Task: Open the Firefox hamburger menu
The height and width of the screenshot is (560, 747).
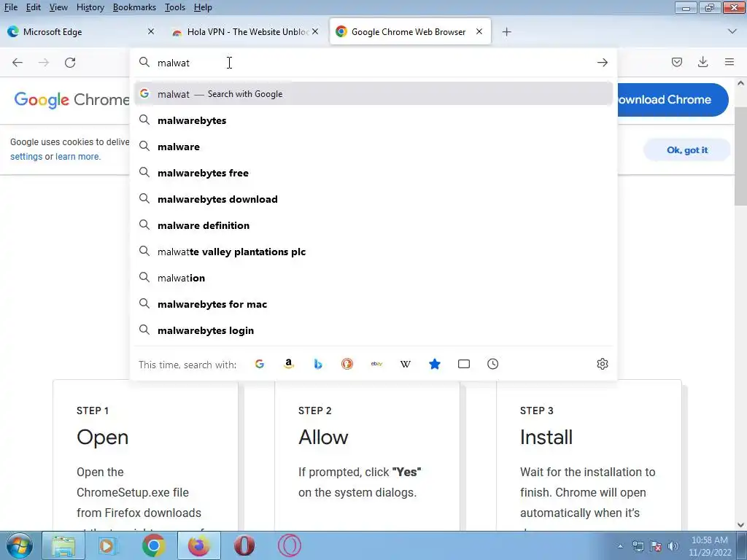Action: 729,62
